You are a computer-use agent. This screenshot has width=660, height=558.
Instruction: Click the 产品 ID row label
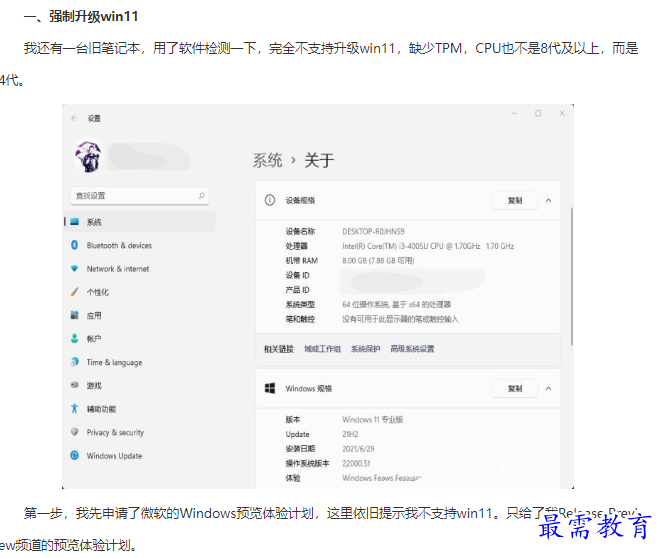pyautogui.click(x=297, y=290)
